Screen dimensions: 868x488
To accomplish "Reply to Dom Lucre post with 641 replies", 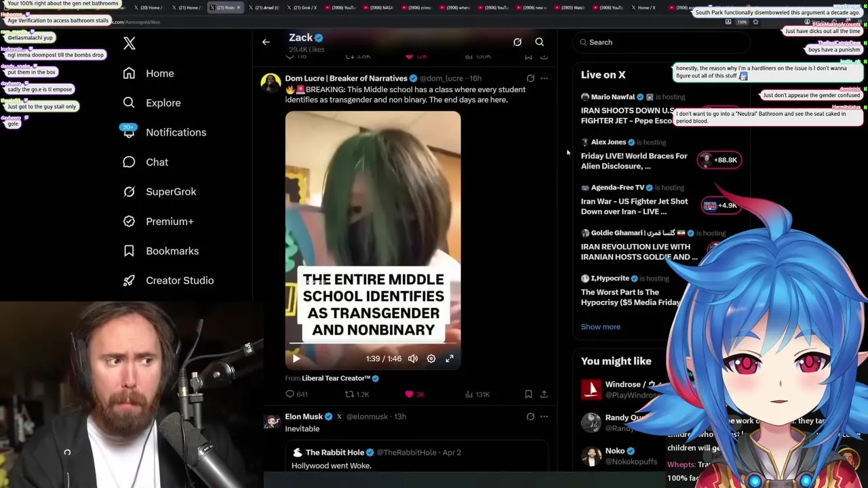I will (297, 394).
